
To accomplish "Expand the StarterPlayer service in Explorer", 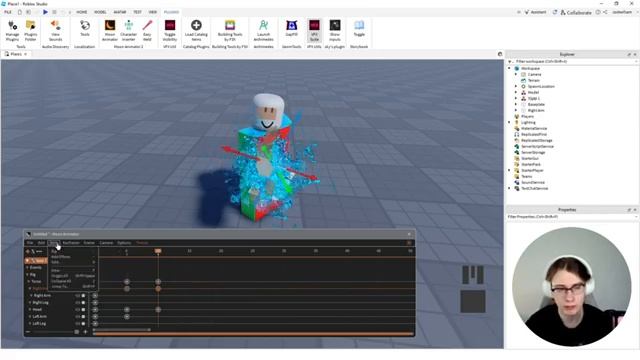I will coord(509,170).
